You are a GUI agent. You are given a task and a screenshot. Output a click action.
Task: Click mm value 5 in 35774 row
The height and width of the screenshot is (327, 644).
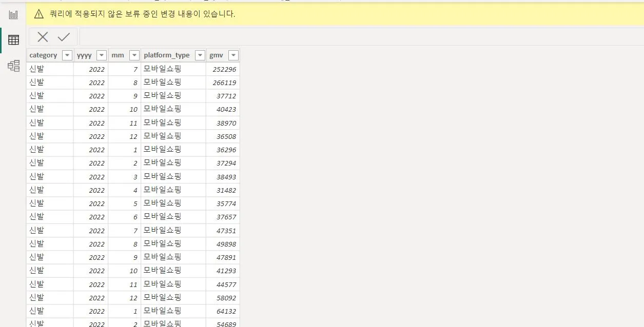tap(135, 203)
